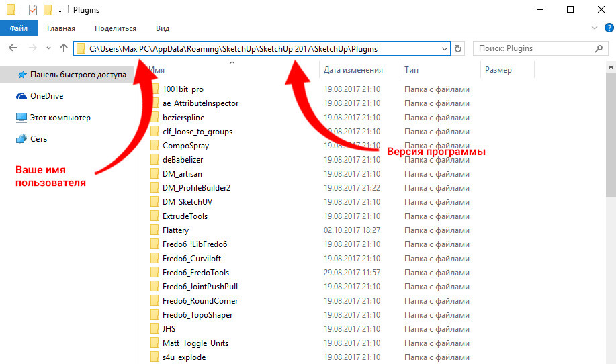The width and height of the screenshot is (616, 364).
Task: Click the folder icon beside Flattery
Action: coord(155,230)
